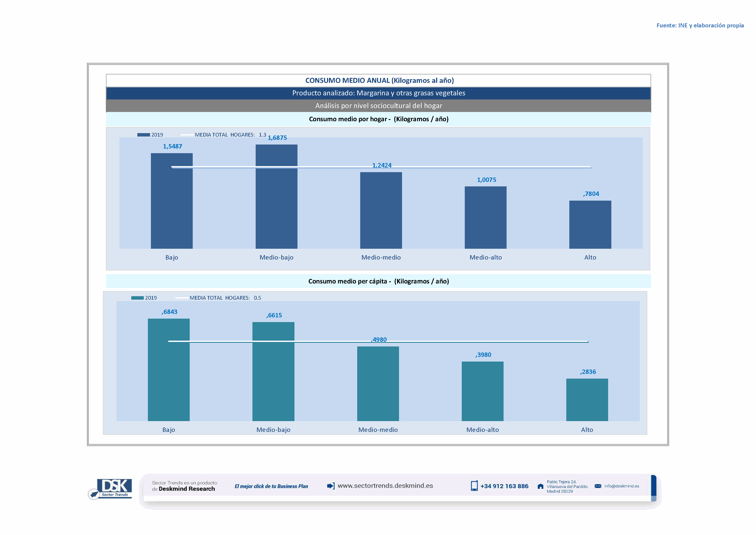Click 'MEDIA TOTAL HOGARES: 0.5' legend entry
Screen dimensions: 756x535
pos(225,298)
